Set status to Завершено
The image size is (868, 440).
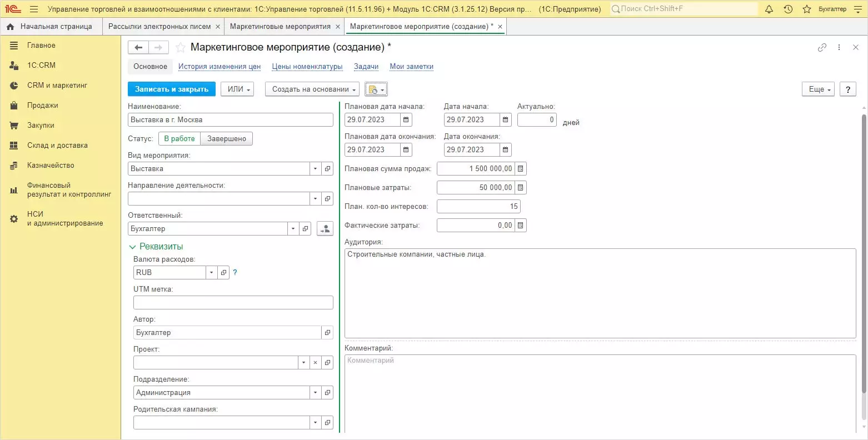(x=226, y=138)
